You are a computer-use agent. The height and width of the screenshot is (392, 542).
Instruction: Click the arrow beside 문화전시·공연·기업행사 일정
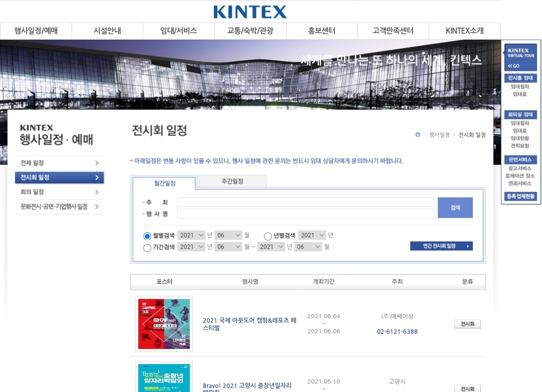point(97,206)
